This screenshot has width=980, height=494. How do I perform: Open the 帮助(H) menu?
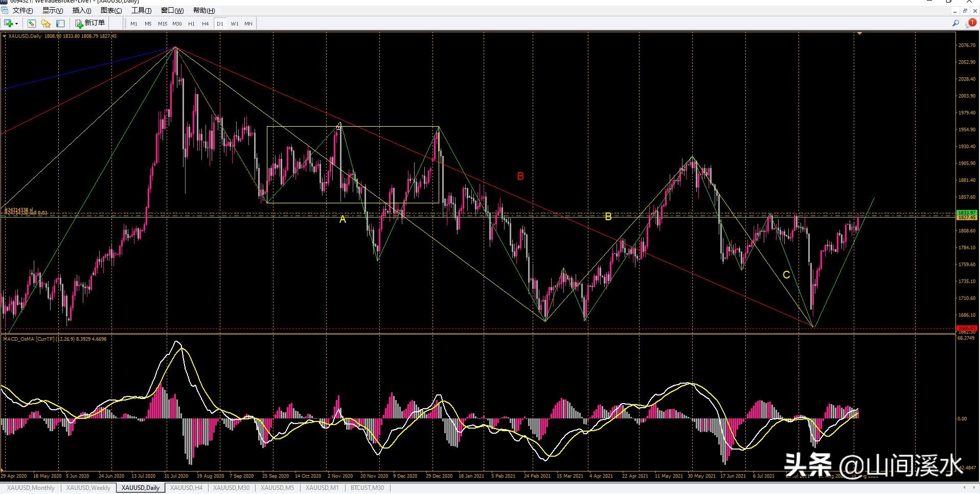204,10
